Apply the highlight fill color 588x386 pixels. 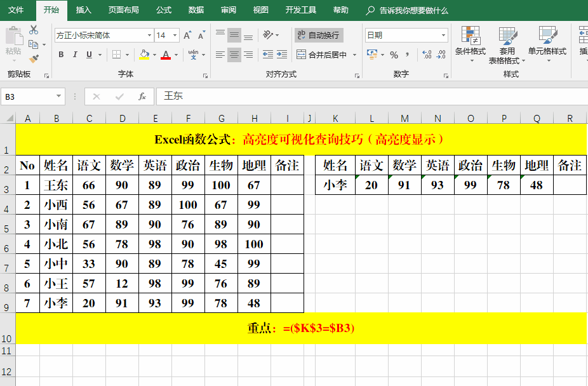pyautogui.click(x=144, y=56)
